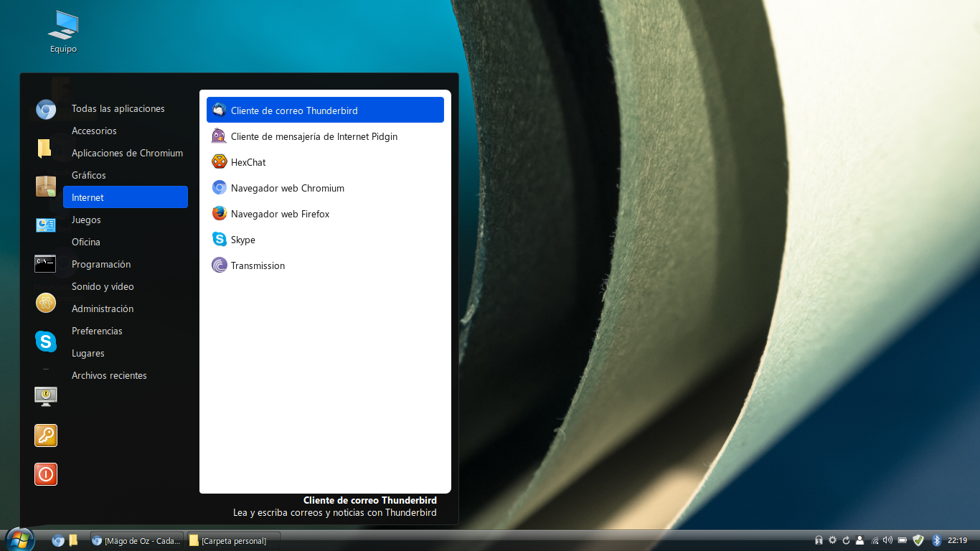Click the battery status tray icon
Image resolution: width=980 pixels, height=551 pixels.
903,540
